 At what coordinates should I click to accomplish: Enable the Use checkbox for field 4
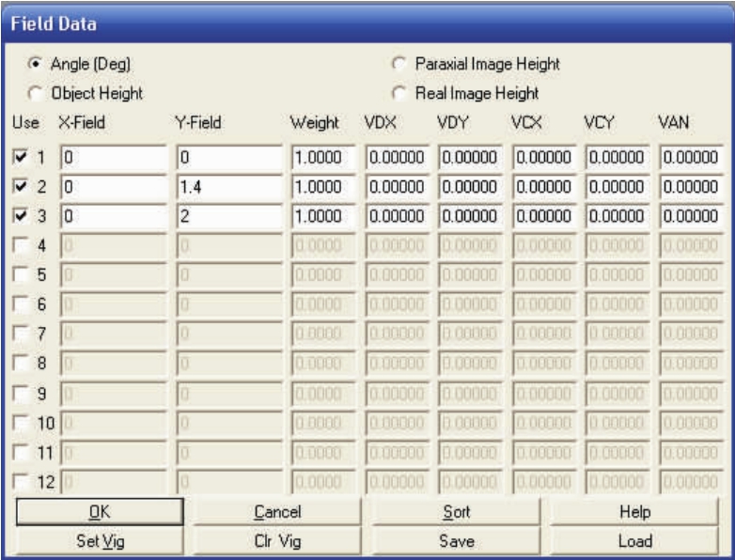[x=20, y=244]
